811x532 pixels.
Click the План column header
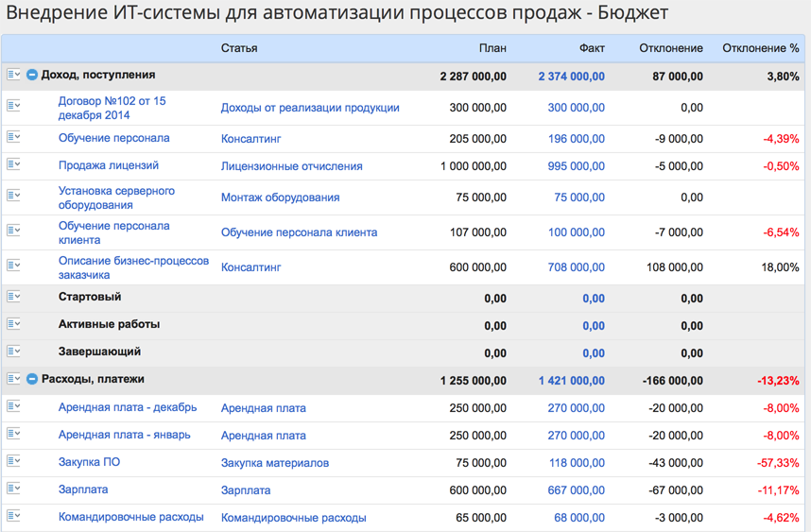tap(492, 48)
